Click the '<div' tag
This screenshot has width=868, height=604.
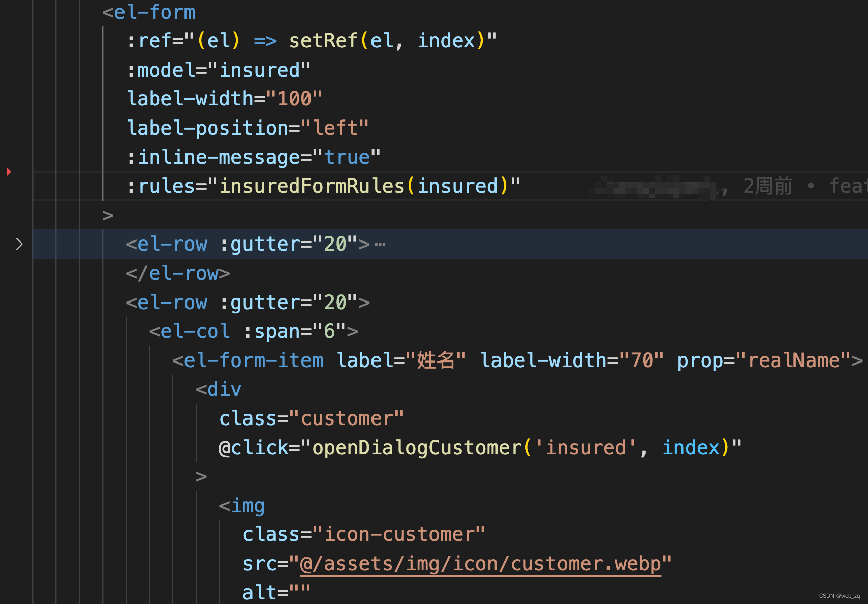tap(219, 389)
